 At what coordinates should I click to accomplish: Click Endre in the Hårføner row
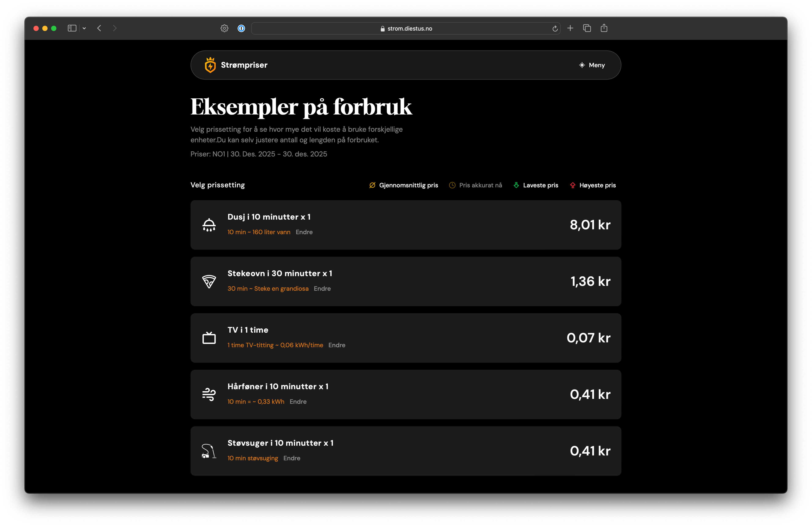(298, 402)
